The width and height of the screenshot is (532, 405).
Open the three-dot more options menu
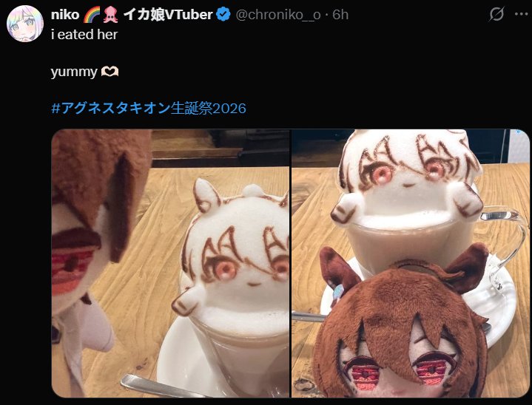tap(521, 14)
